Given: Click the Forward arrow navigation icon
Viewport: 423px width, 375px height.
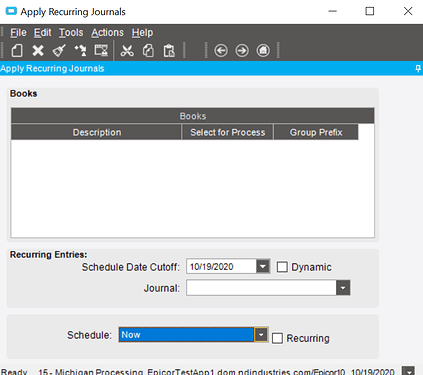Looking at the screenshot, I should tap(242, 51).
